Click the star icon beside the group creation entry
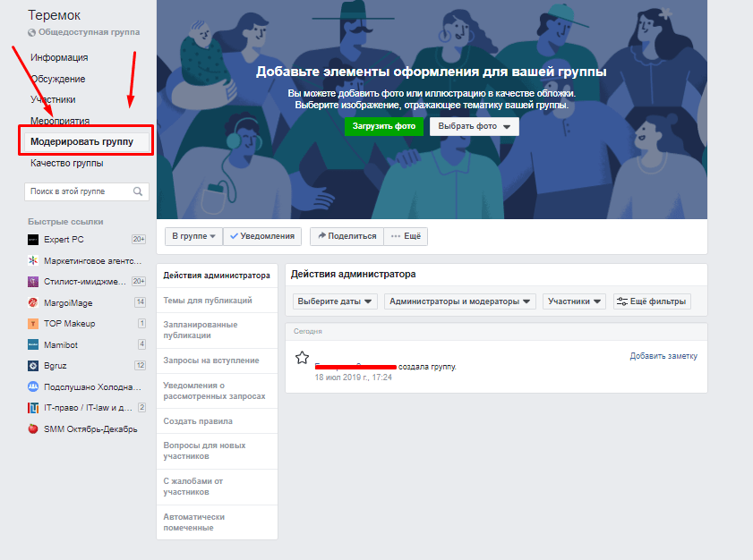The image size is (753, 560). click(x=302, y=358)
